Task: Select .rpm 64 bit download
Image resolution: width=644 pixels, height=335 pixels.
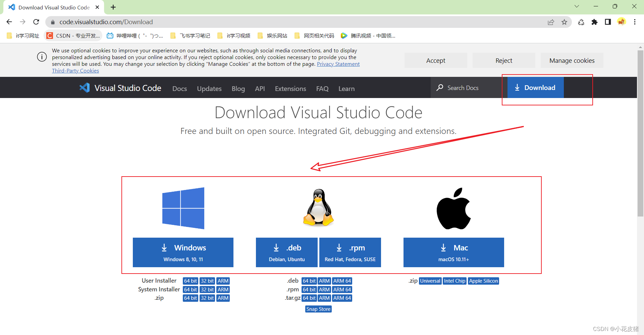Action: point(309,289)
